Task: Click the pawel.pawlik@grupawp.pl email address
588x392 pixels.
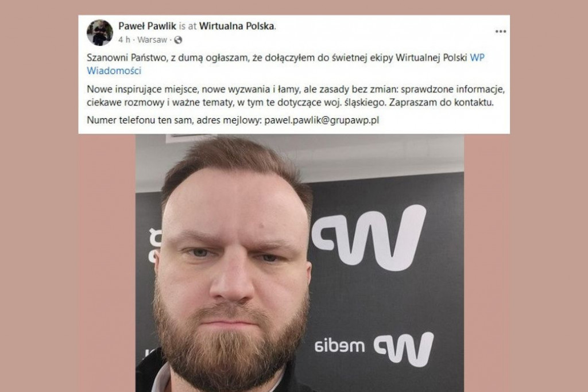Action: pos(322,121)
